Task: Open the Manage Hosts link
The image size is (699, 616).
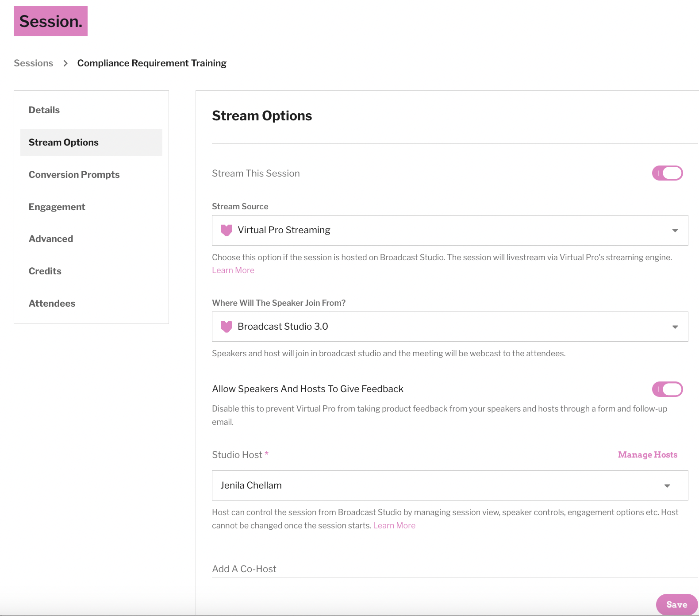Action: coord(648,454)
